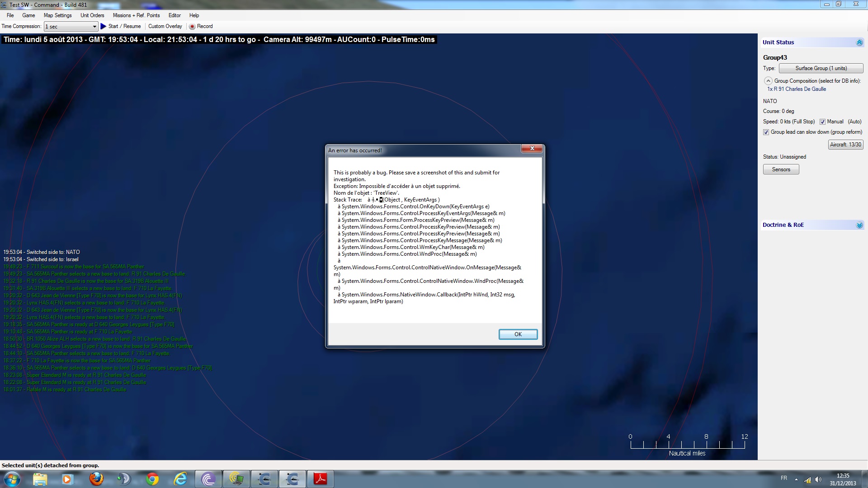Screen dimensions: 868x488
Task: Collapse the Group Composition list
Action: 768,81
